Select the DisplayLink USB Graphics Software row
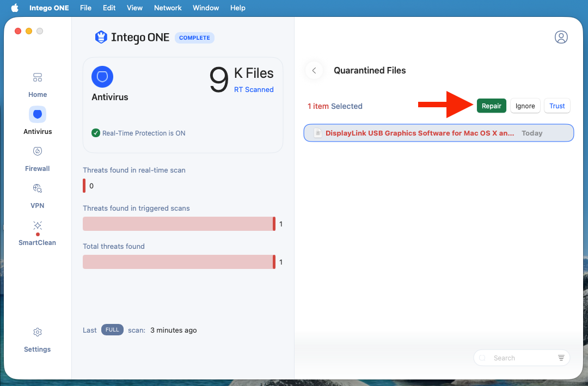The width and height of the screenshot is (588, 386). 438,133
